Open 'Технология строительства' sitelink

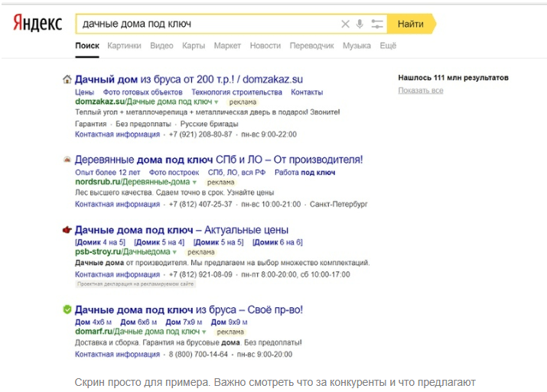(236, 92)
